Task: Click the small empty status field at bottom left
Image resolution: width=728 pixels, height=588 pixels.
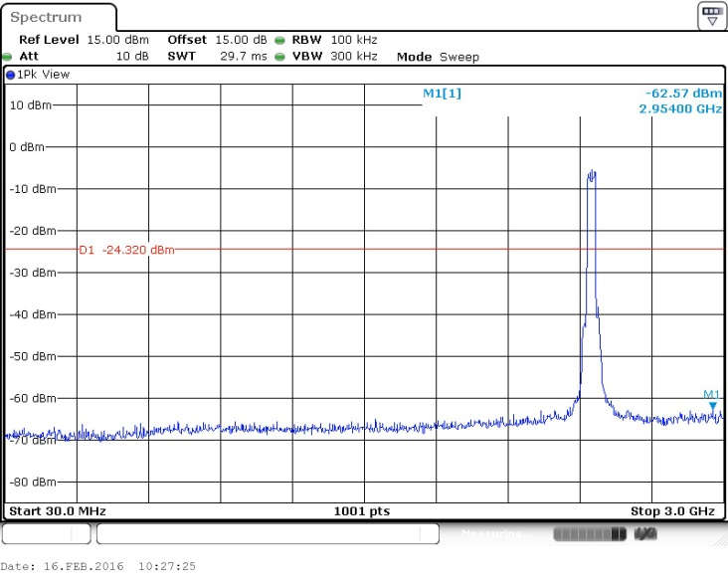Action: (x=47, y=533)
